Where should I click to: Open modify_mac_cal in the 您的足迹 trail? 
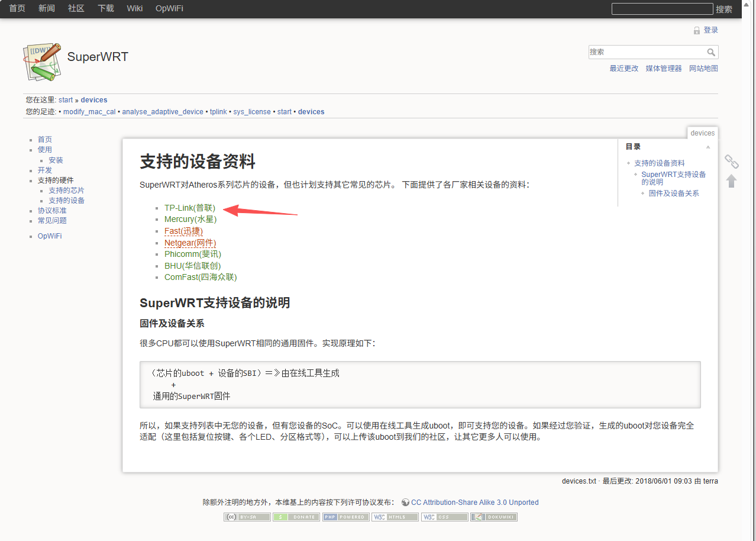[91, 112]
